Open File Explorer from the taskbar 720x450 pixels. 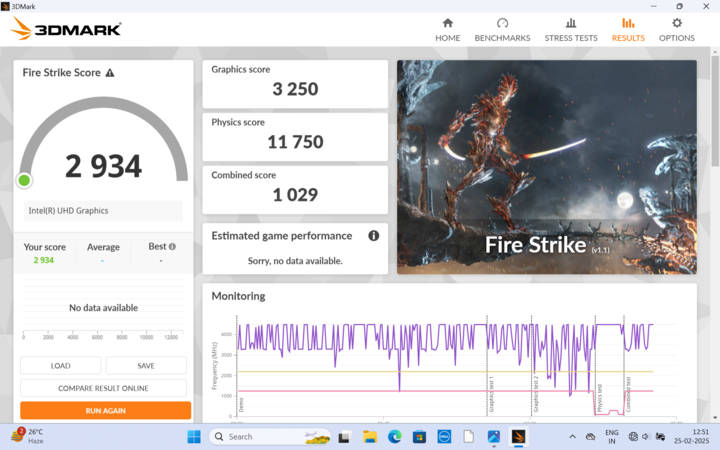click(369, 437)
